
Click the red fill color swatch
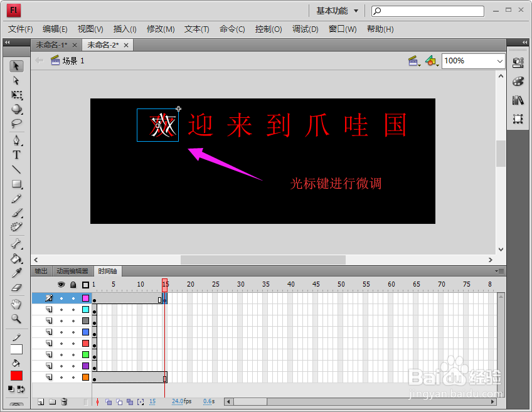tap(16, 376)
